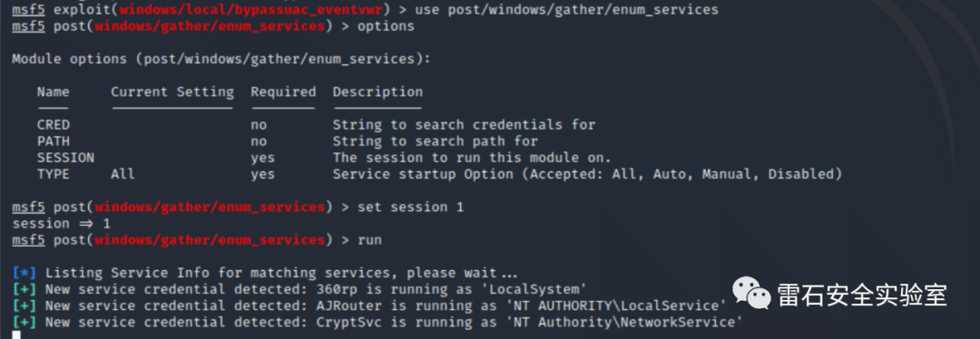Click the 'set session 1' command text
This screenshot has height=339, width=980.
411,207
